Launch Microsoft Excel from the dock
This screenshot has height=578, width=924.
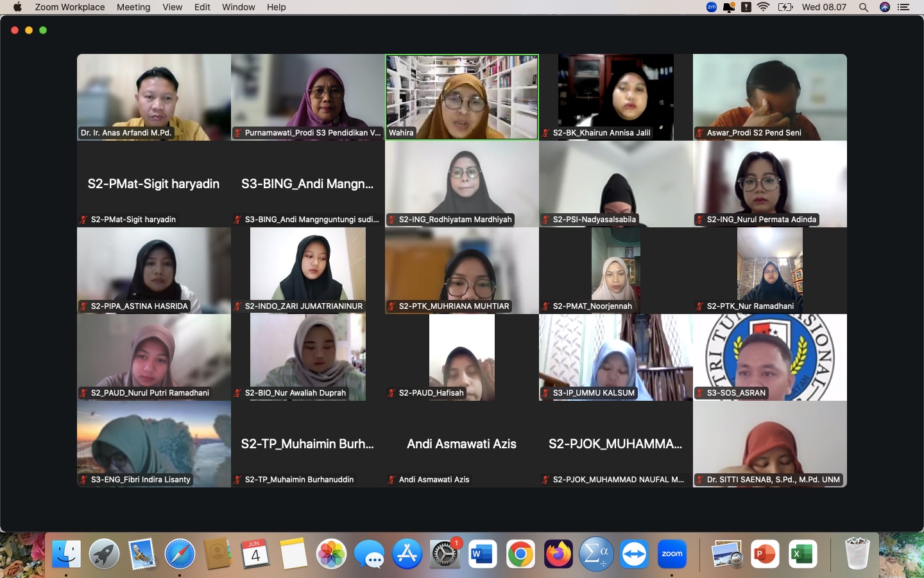[803, 554]
